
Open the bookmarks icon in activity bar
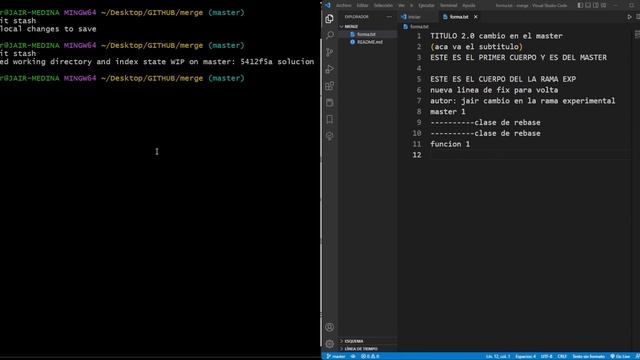tap(329, 119)
